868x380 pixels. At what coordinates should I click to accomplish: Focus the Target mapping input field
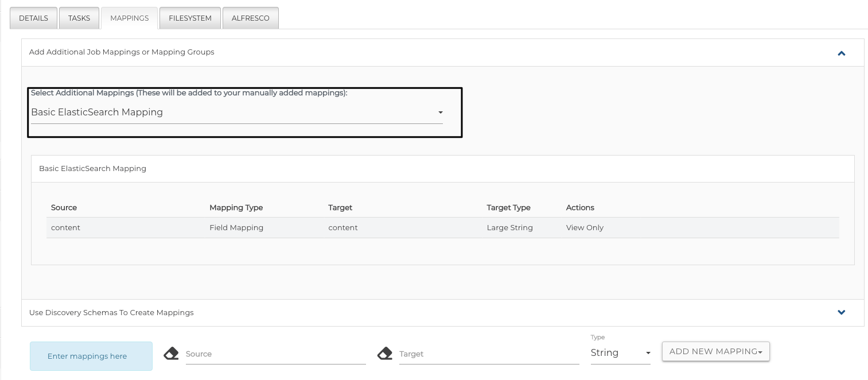pyautogui.click(x=489, y=354)
